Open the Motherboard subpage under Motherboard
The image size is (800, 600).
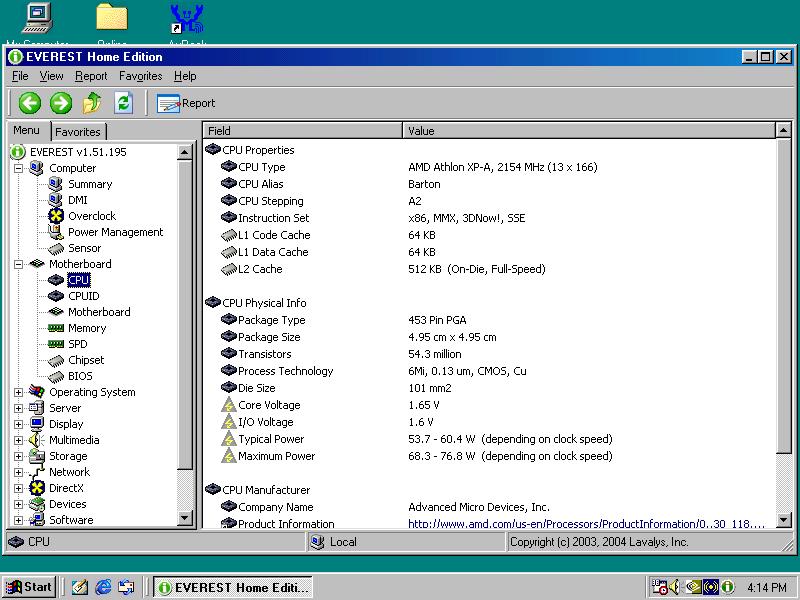99,312
